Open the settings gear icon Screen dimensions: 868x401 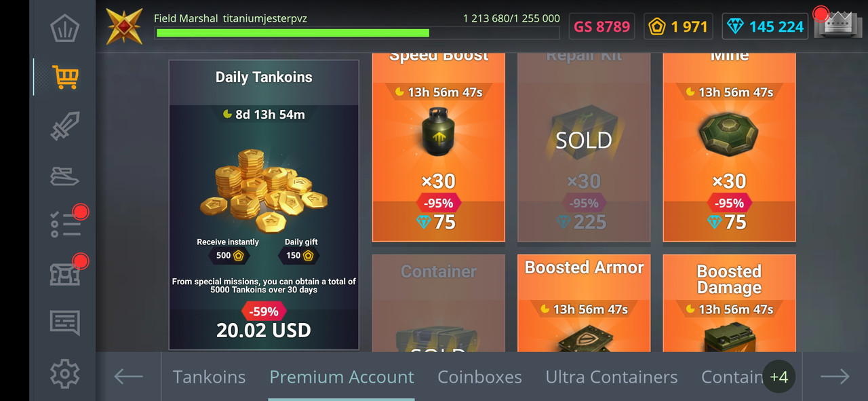(65, 374)
